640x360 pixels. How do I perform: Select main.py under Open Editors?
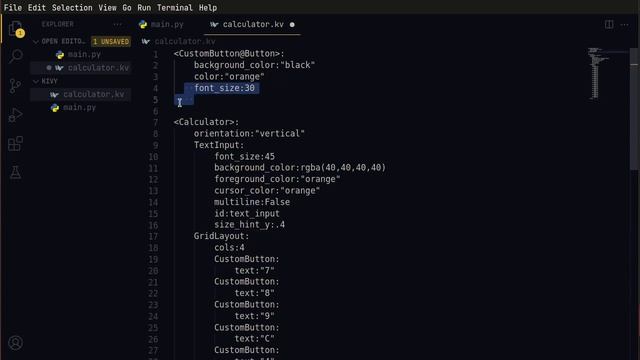click(x=84, y=55)
